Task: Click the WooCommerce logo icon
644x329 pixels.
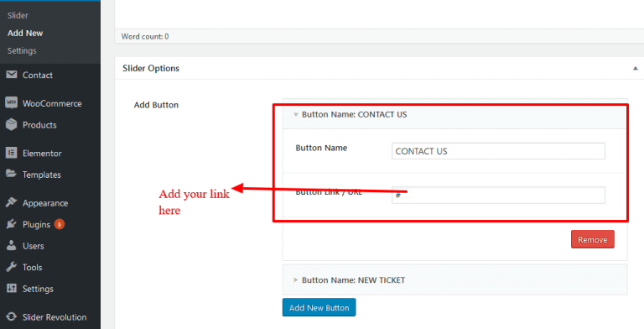Action: 12,102
